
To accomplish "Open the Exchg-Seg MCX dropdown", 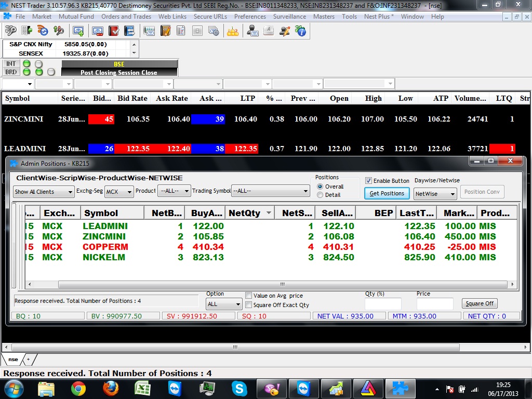I will 119,192.
